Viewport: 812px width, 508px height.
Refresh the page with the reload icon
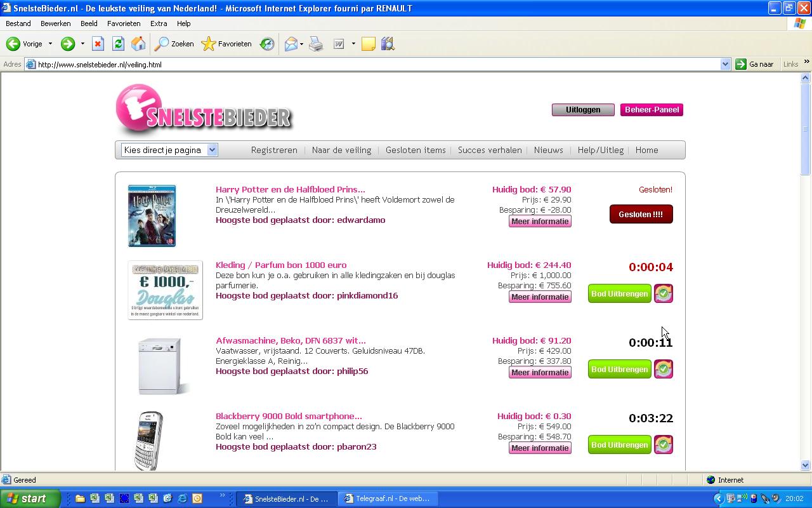tap(118, 44)
